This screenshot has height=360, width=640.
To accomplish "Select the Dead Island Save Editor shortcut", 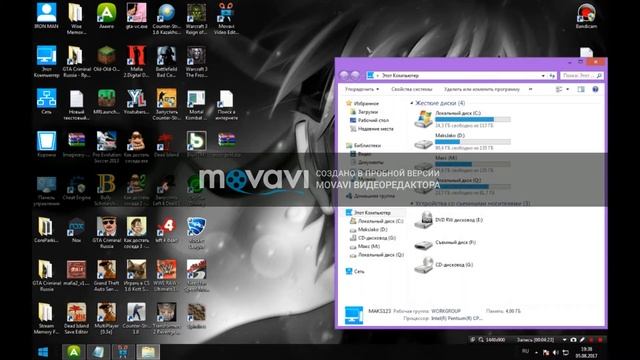I will 76,318.
